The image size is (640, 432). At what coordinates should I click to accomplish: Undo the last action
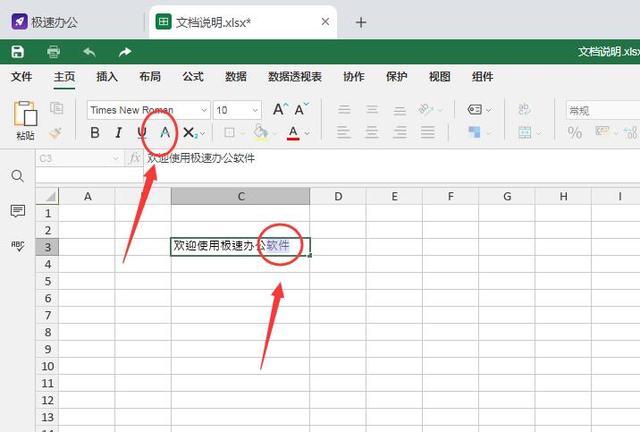click(x=89, y=52)
